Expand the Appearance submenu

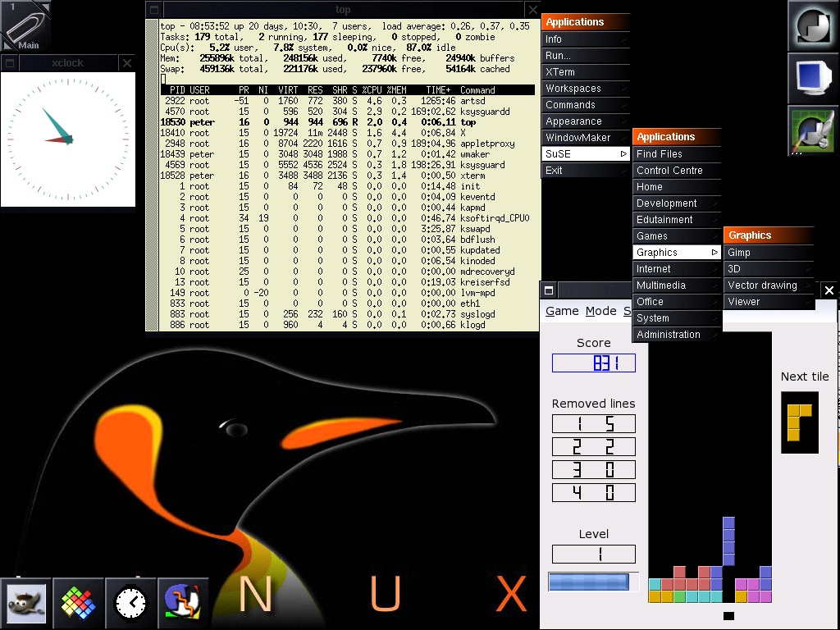tap(586, 121)
